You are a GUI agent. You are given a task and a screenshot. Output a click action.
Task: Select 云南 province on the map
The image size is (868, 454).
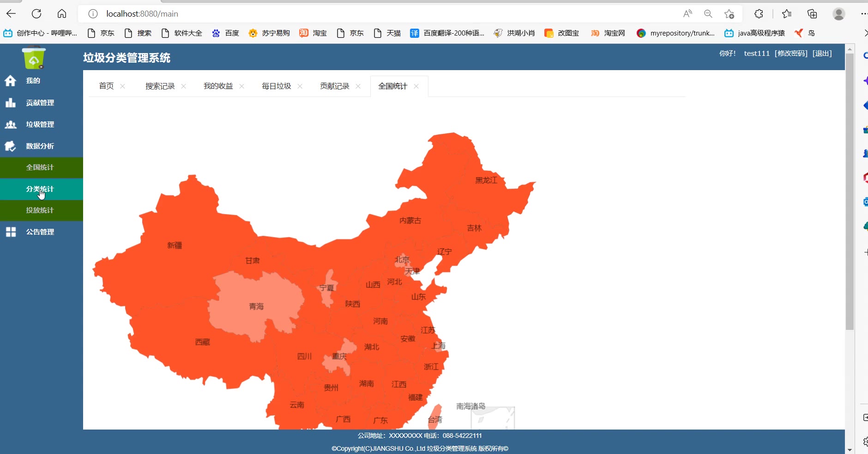297,405
